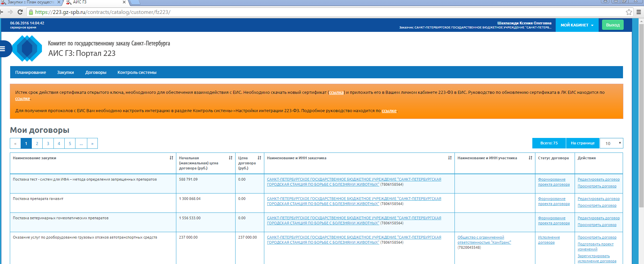The width and height of the screenshot is (644, 264).
Task: Open the Планирование menu
Action: 30,73
